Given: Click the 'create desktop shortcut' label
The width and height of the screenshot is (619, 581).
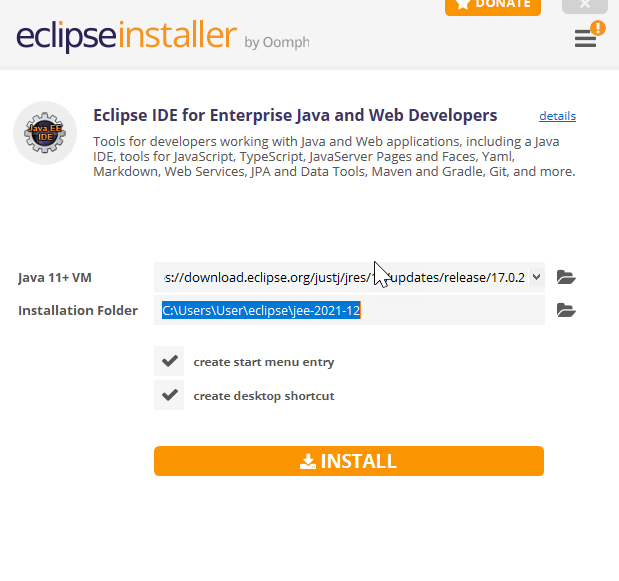Looking at the screenshot, I should 264,396.
